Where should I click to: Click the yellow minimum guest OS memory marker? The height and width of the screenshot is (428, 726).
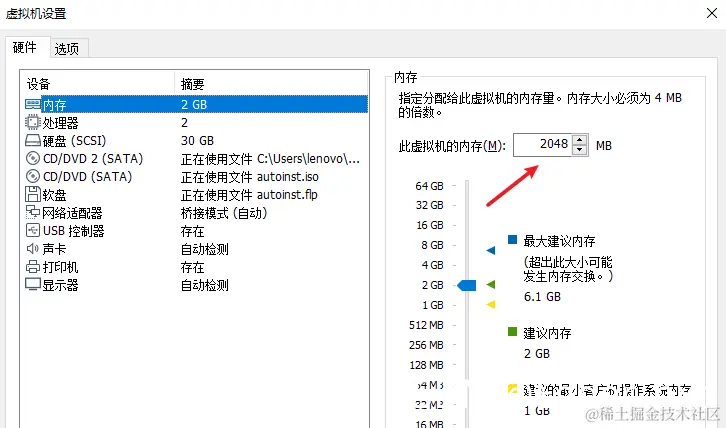[491, 304]
